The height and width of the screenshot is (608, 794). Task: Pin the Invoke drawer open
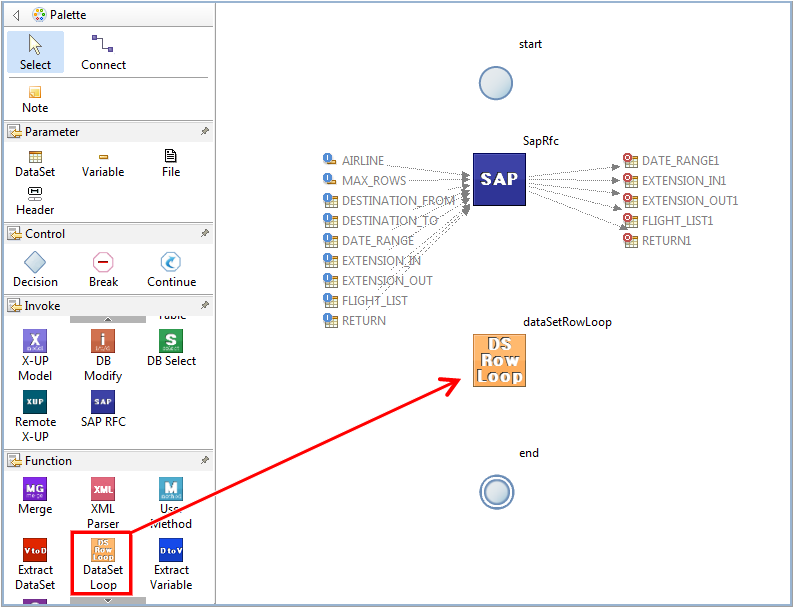pyautogui.click(x=205, y=305)
